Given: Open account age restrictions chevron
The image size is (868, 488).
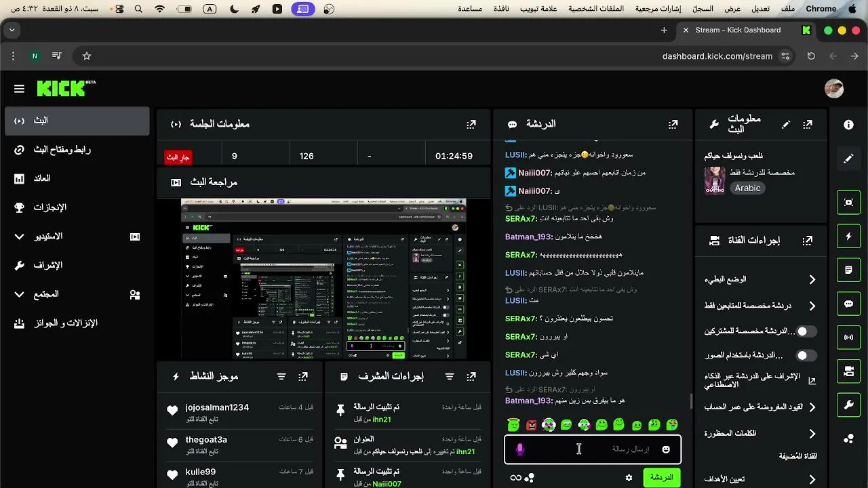Looking at the screenshot, I should [x=812, y=407].
